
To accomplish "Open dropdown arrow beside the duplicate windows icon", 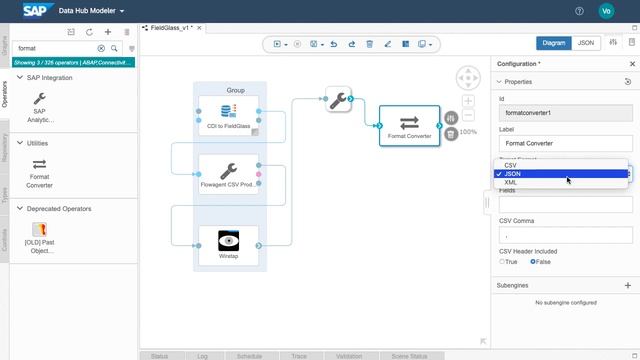I will tap(430, 44).
